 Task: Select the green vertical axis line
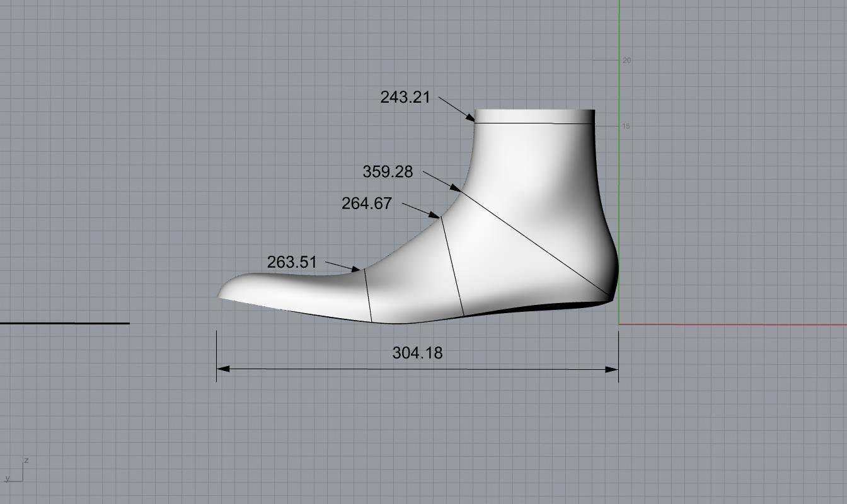[x=619, y=189]
